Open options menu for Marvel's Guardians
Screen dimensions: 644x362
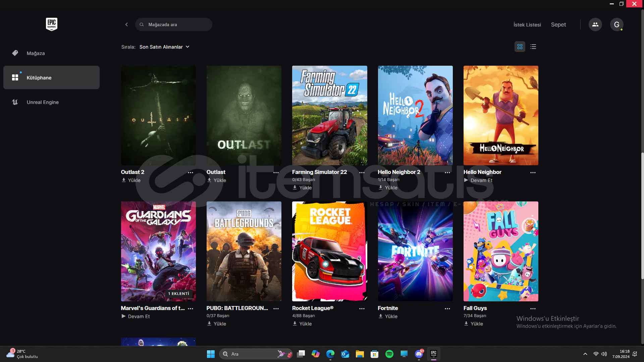(191, 309)
